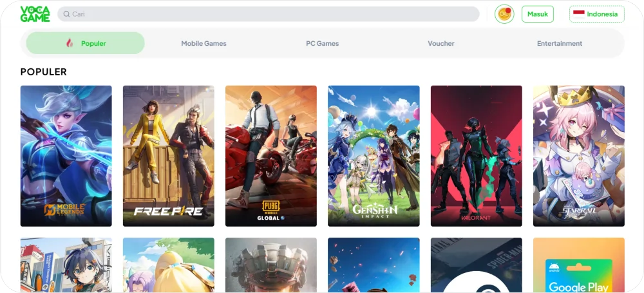
Task: Open the Voucher tab
Action: 441,43
